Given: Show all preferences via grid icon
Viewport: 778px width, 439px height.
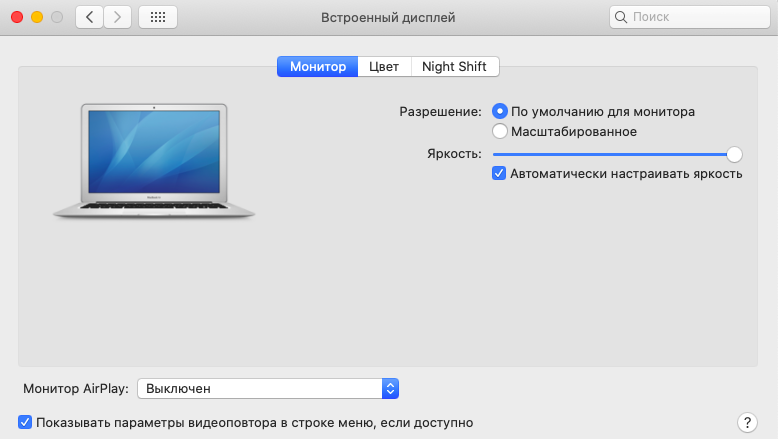Looking at the screenshot, I should pyautogui.click(x=158, y=17).
